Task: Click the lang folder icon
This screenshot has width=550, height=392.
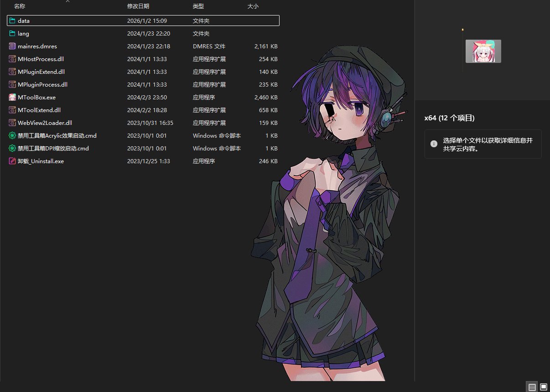Action: click(12, 34)
